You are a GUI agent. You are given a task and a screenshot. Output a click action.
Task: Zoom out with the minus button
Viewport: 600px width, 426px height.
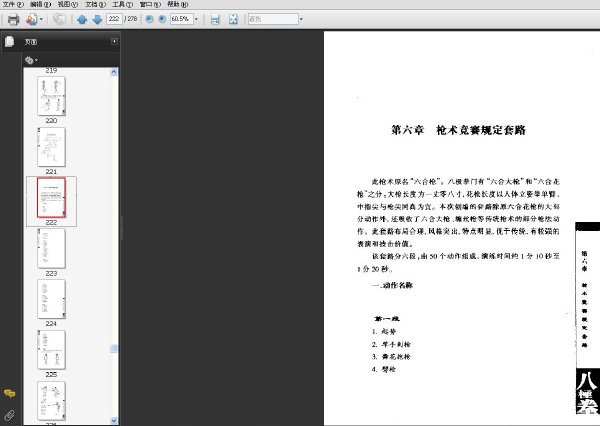(150, 19)
